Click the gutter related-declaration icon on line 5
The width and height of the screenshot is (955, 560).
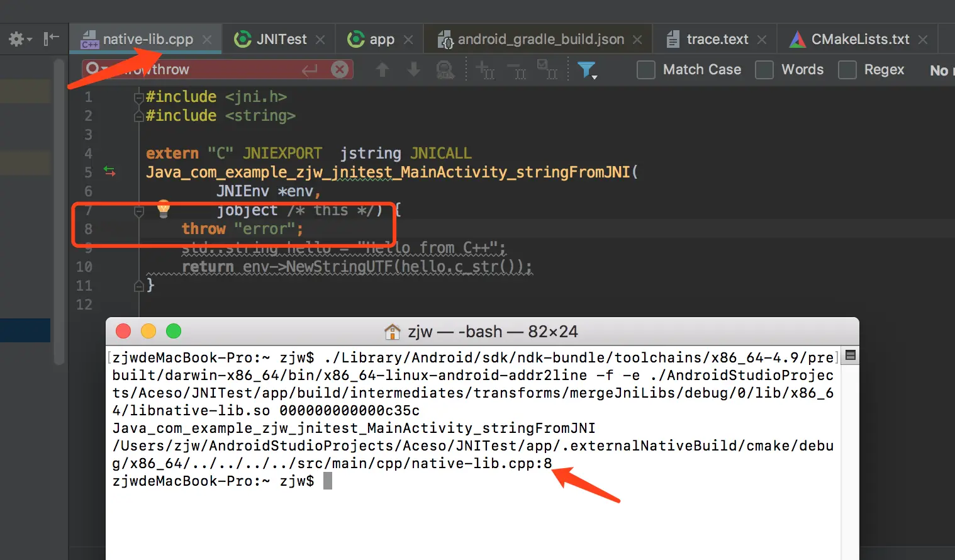(x=109, y=171)
